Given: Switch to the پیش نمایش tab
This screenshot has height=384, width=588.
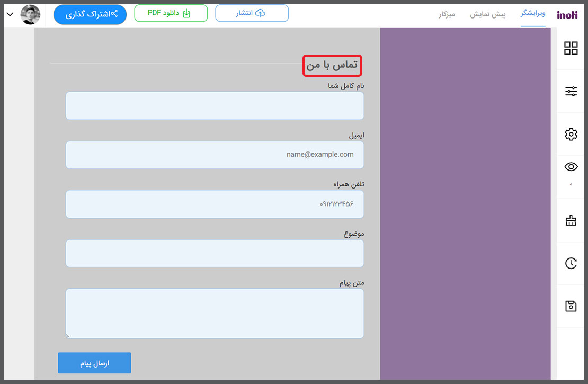Looking at the screenshot, I should (488, 14).
